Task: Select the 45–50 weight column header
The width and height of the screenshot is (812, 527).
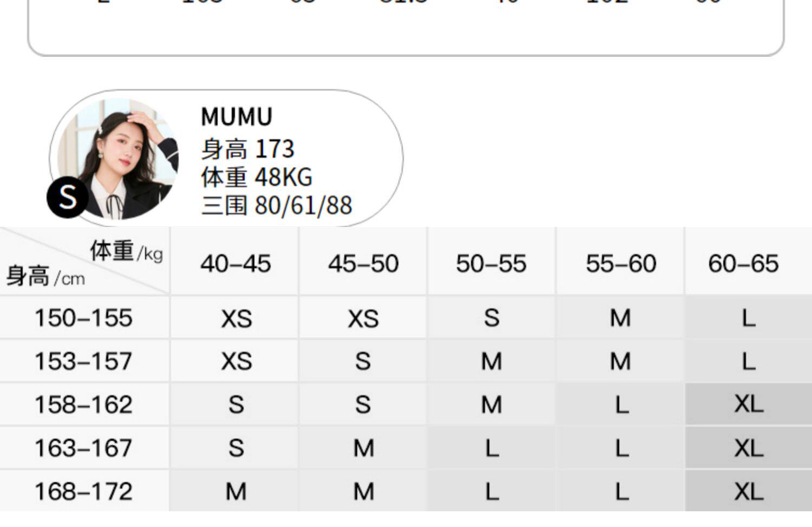Action: tap(363, 264)
